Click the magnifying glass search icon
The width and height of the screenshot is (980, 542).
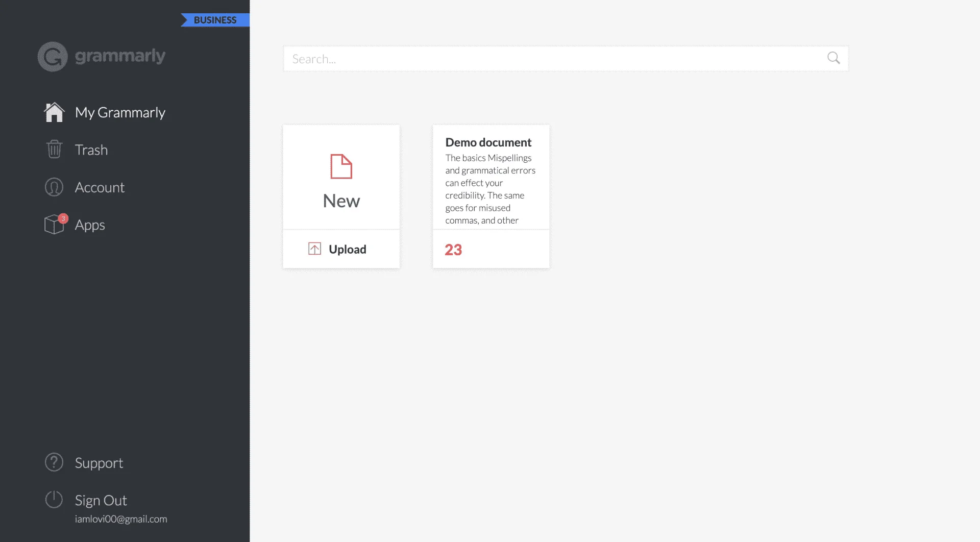pos(834,58)
